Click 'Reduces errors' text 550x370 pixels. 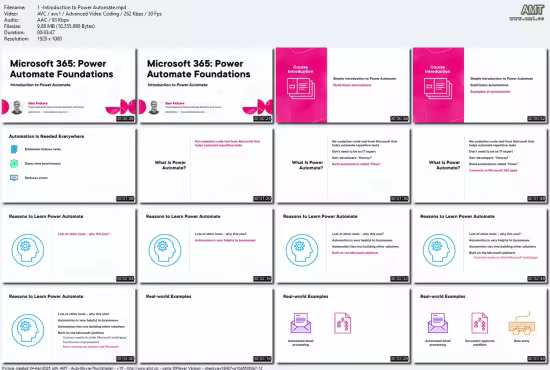[36, 178]
